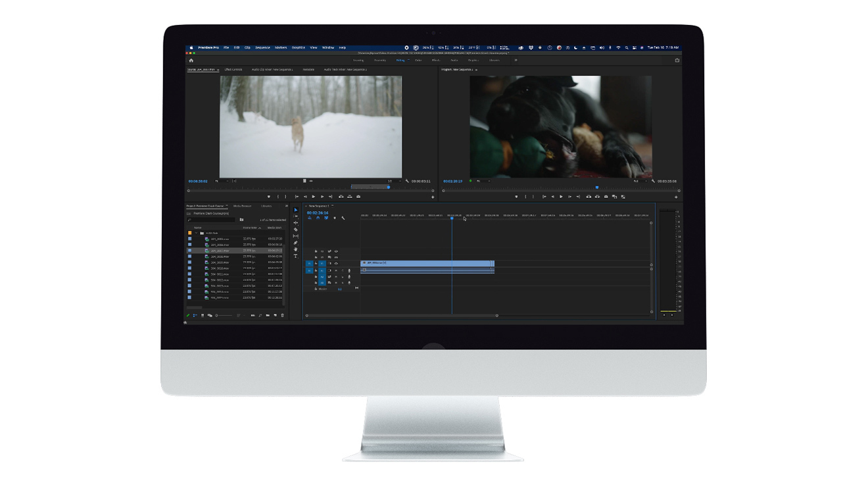
Task: Enable voice-over record on track A1
Action: (x=349, y=270)
